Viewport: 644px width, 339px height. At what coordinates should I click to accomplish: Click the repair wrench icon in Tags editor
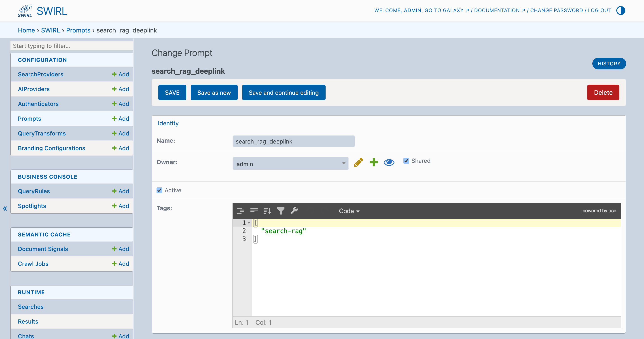[294, 211]
